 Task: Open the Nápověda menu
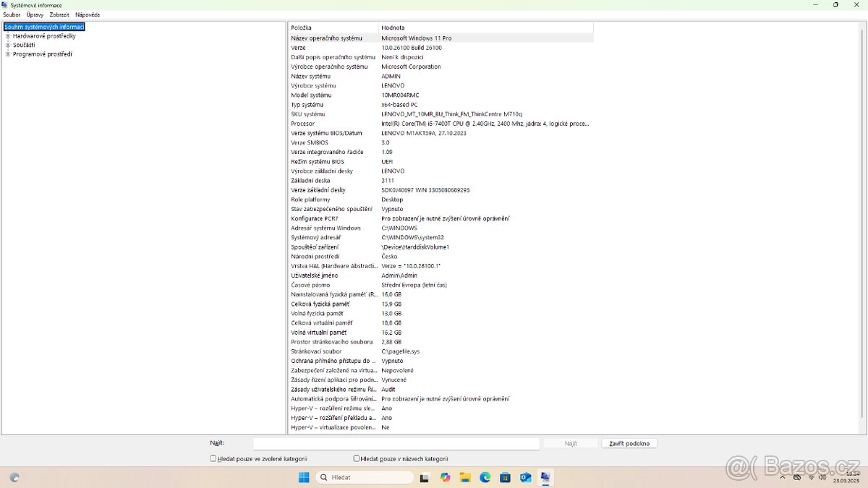tap(87, 14)
